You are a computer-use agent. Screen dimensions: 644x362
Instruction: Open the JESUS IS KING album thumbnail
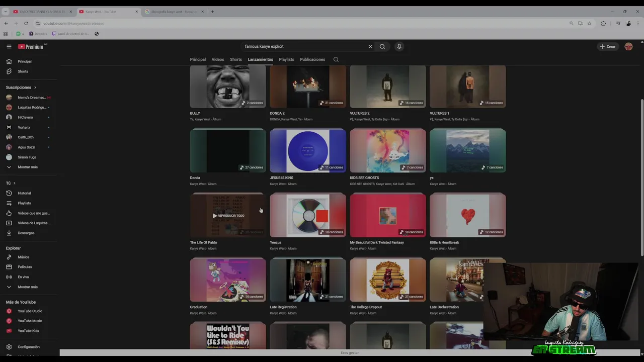(x=308, y=151)
